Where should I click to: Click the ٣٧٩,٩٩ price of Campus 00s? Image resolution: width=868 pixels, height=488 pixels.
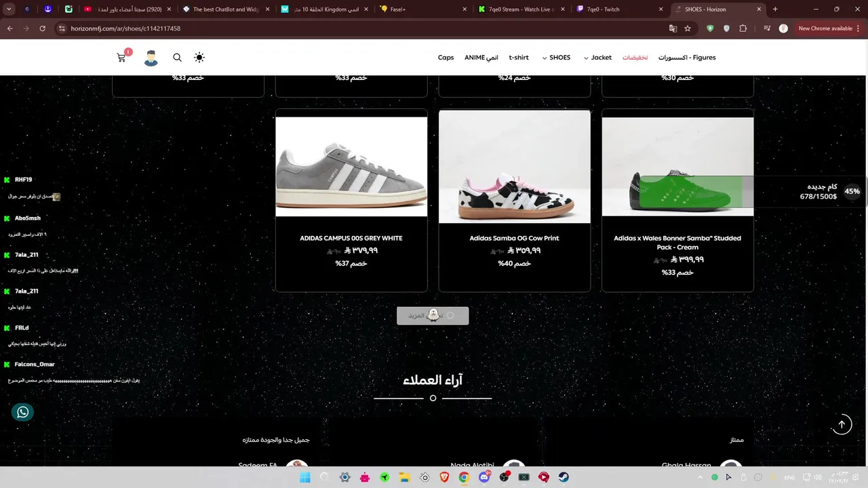coord(361,250)
